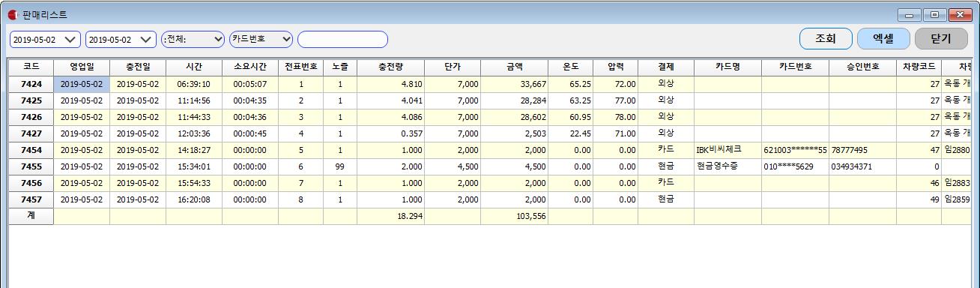
Task: Select row with code 7425
Action: click(x=31, y=100)
